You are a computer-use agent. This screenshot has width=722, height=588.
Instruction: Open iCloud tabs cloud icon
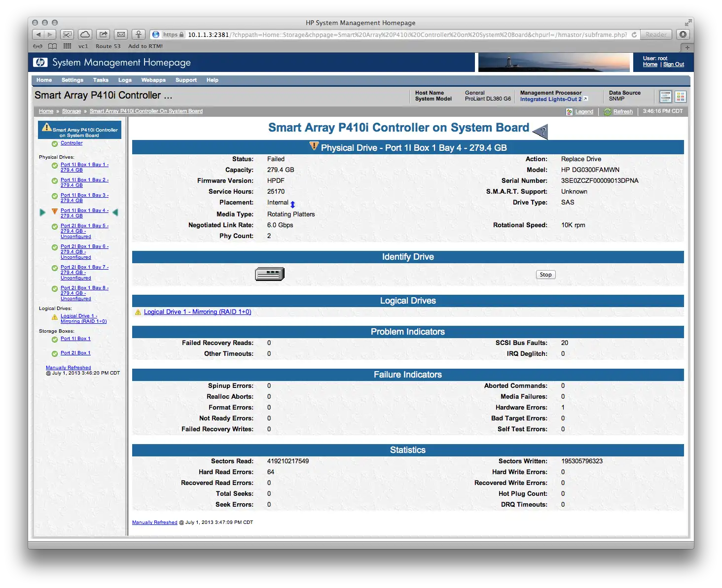click(85, 35)
